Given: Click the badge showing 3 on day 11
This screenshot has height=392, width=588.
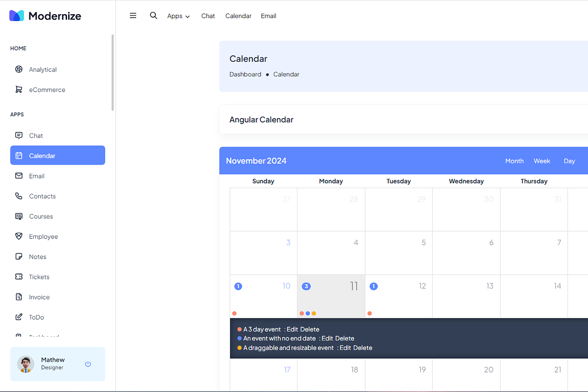Looking at the screenshot, I should 306,286.
